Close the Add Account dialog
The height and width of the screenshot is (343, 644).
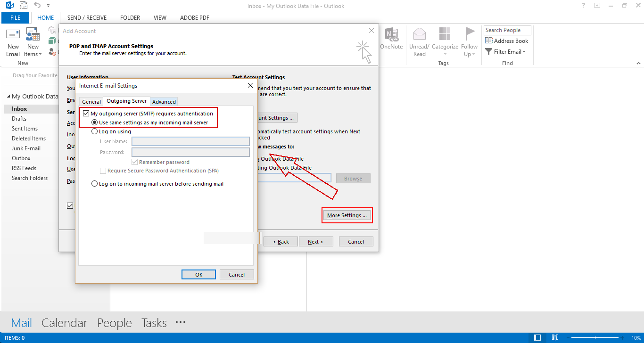[372, 31]
